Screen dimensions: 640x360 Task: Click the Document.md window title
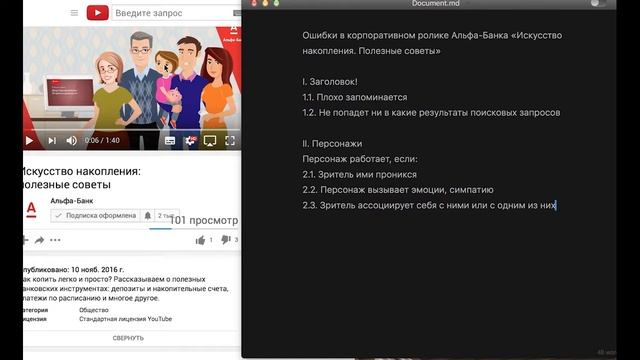point(436,4)
